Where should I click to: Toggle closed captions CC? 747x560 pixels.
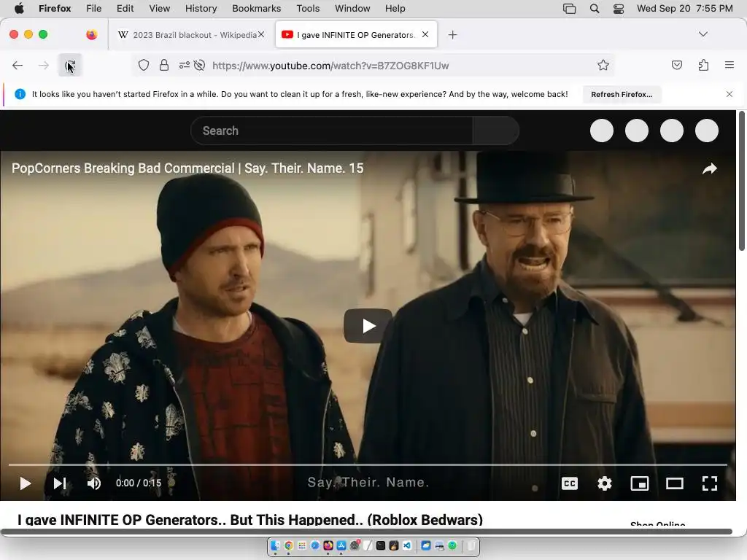tap(569, 483)
